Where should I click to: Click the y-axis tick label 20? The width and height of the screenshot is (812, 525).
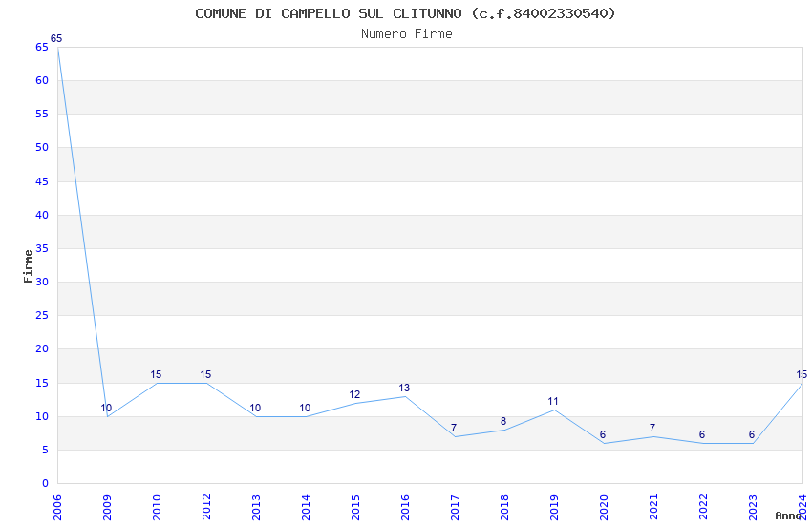pos(42,348)
